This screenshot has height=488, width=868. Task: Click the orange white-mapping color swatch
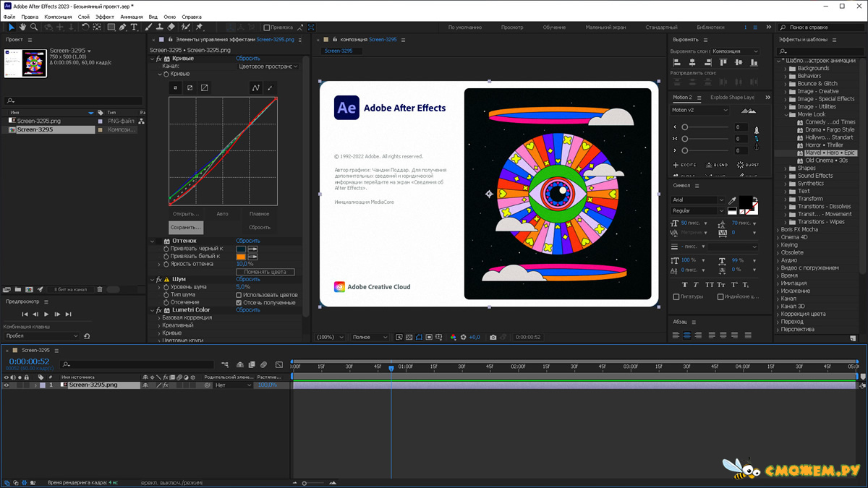(241, 257)
